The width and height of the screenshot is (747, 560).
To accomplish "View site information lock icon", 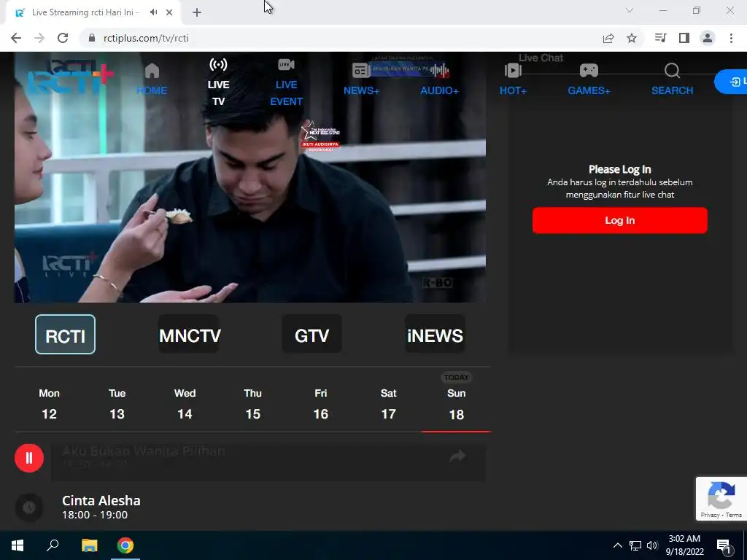I will (92, 38).
